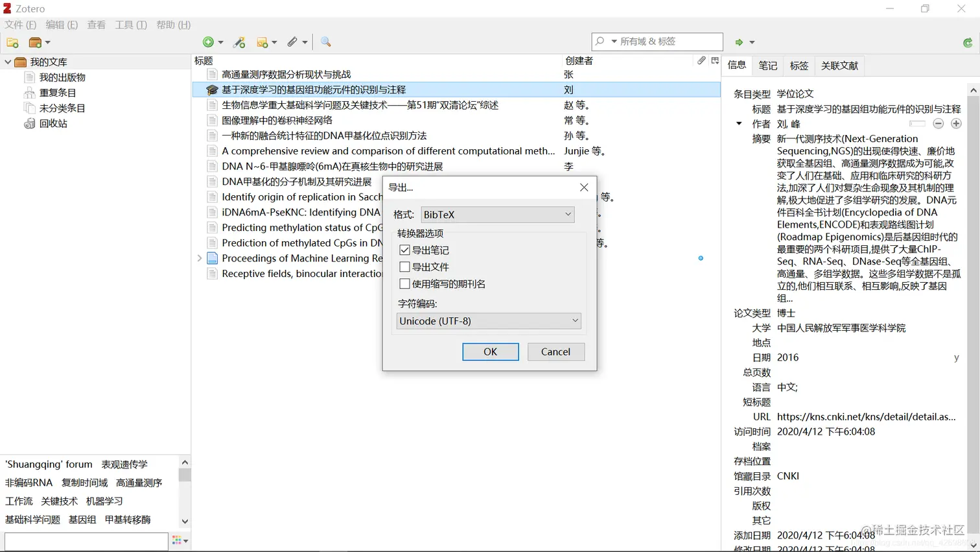Select the 我的出版物 tree item
This screenshot has width=980, height=552.
(x=62, y=77)
